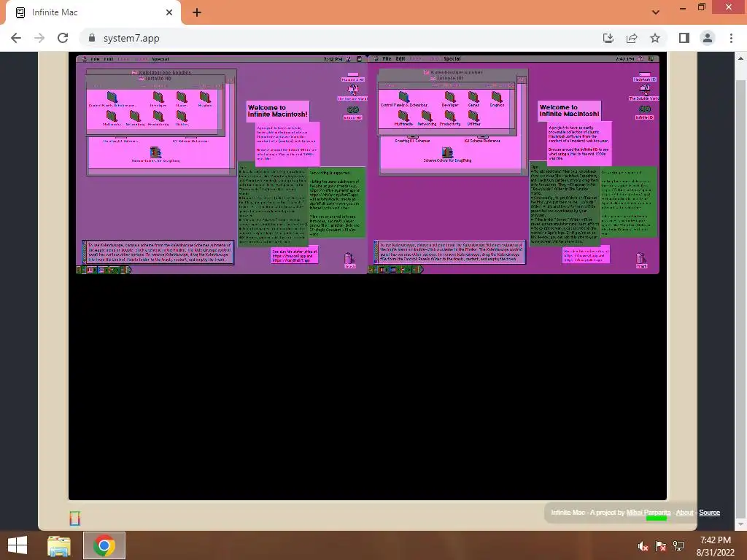747x560 pixels.
Task: Open the browser side panel
Action: click(684, 38)
